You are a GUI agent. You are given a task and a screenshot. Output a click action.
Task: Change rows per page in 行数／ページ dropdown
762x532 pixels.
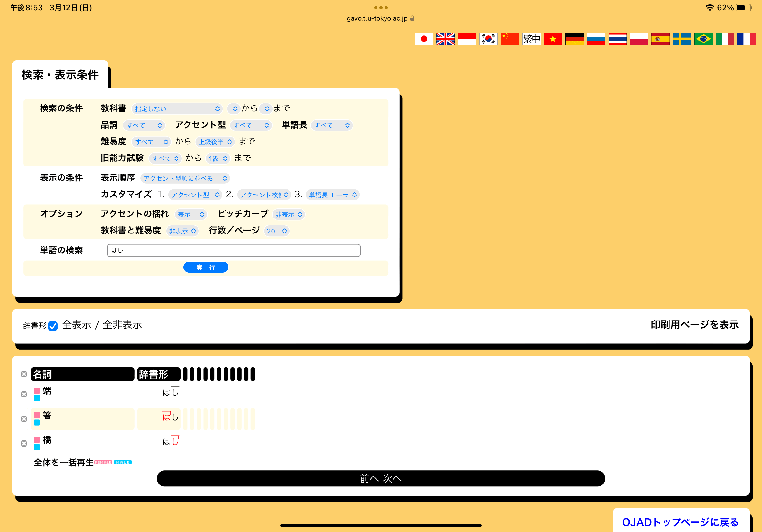[276, 231]
